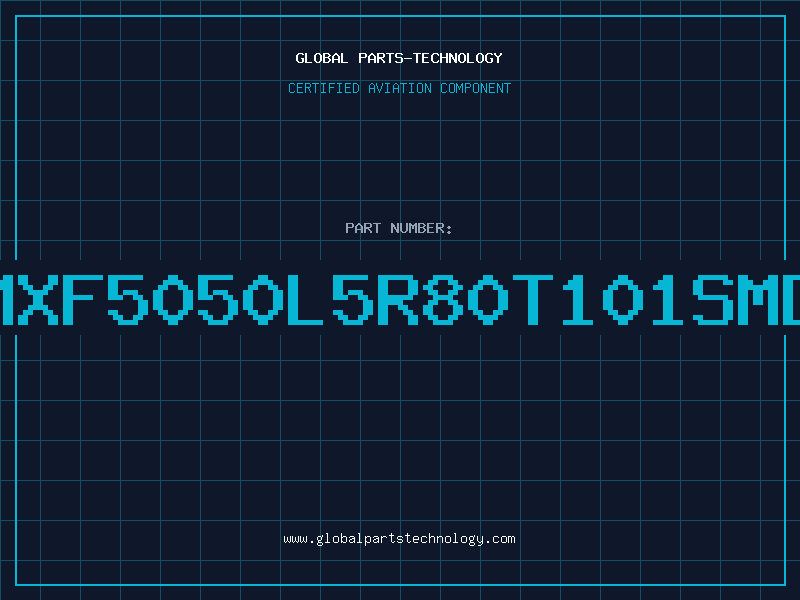Click the PART NUMBER: label

398,228
